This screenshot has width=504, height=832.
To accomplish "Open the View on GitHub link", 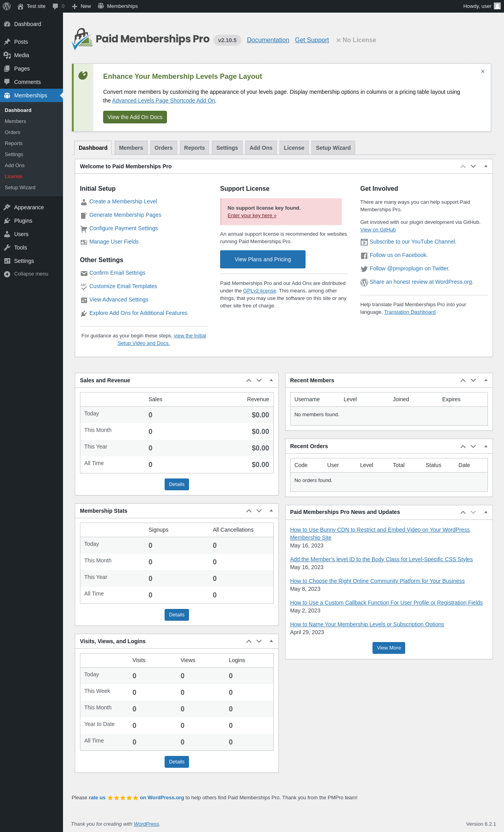I will 378,230.
